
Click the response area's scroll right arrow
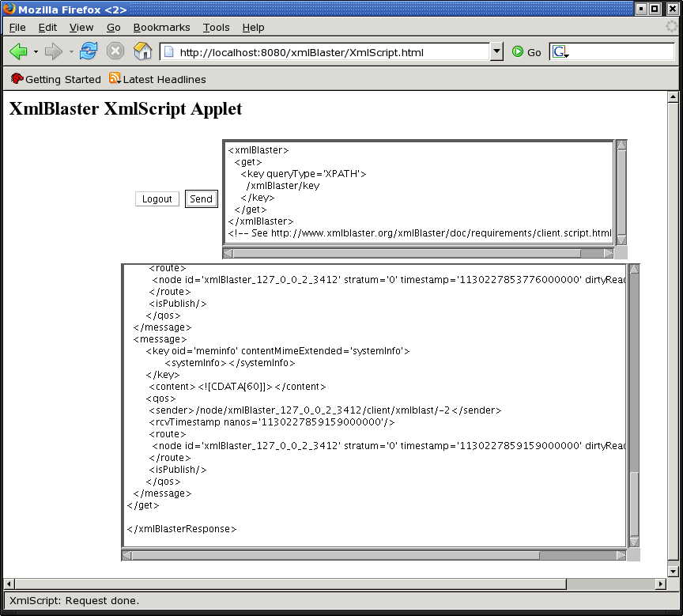tap(621, 555)
